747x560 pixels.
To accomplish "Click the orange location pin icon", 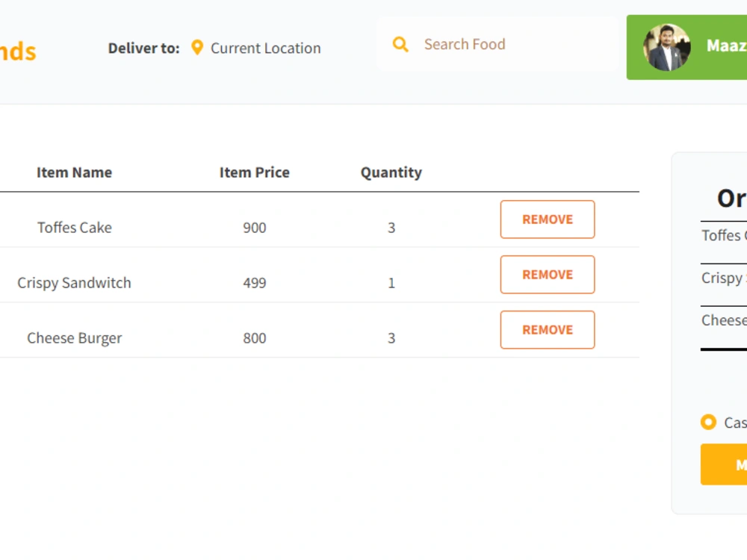I will pos(196,48).
